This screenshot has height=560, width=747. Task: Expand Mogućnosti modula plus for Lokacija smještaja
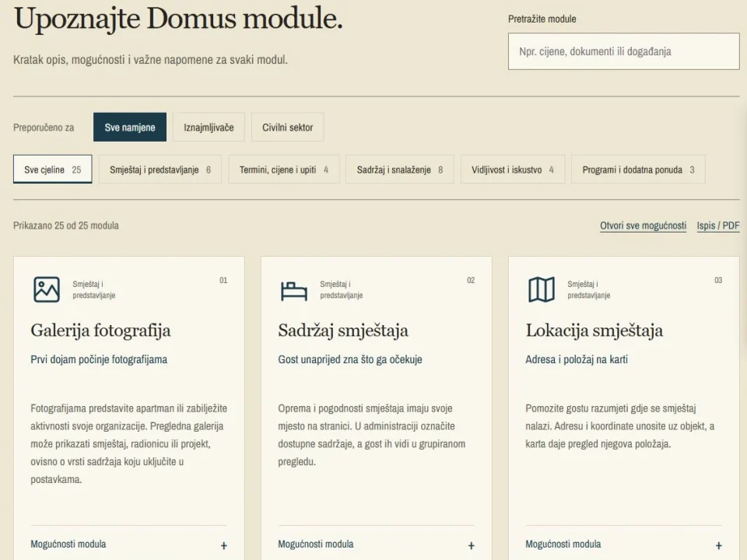(718, 546)
